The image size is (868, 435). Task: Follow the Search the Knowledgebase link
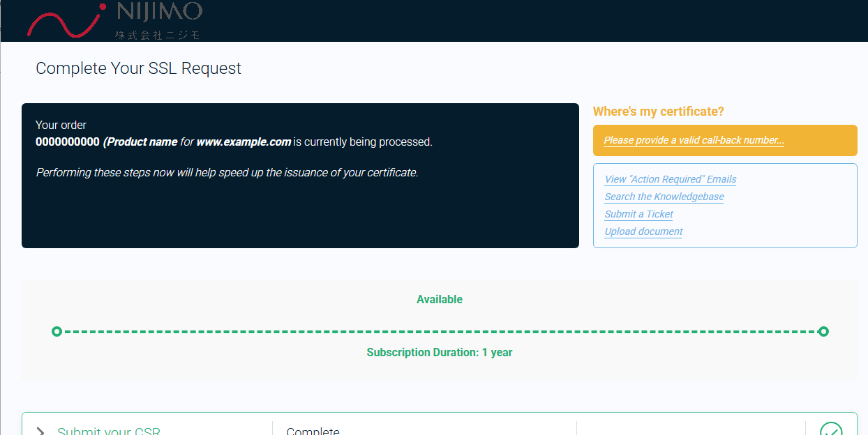tap(664, 197)
